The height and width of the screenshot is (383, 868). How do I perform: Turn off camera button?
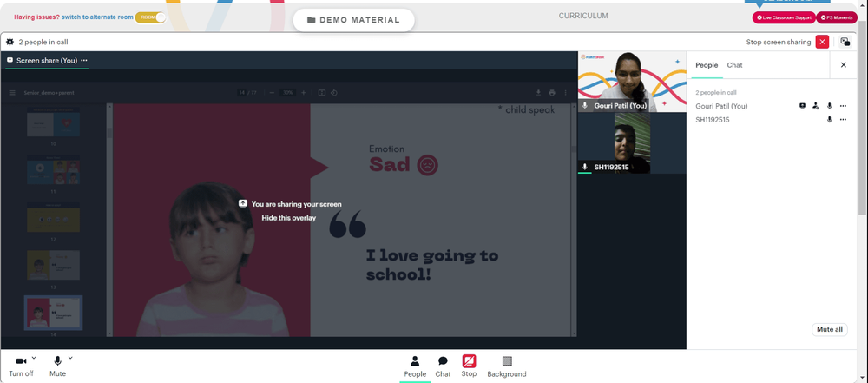(x=21, y=366)
